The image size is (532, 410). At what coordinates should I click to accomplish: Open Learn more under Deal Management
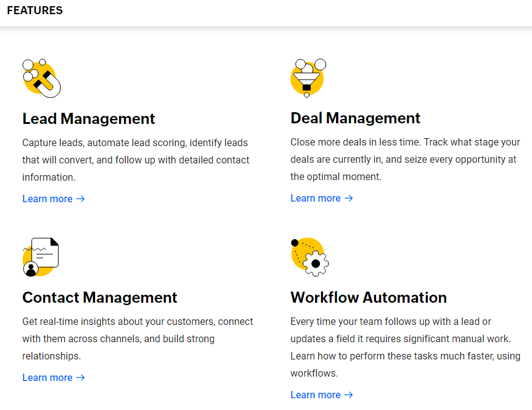pos(316,199)
